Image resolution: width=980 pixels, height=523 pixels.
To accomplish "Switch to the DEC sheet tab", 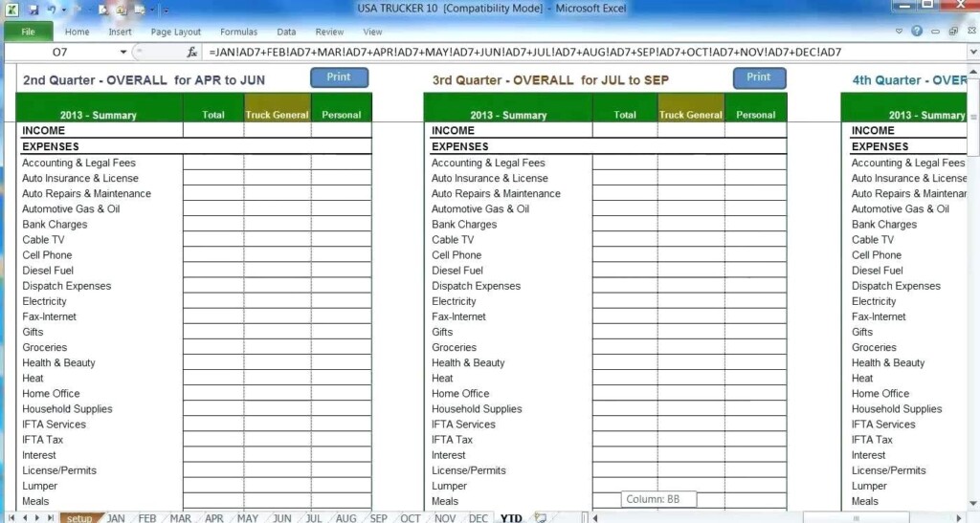I will pyautogui.click(x=479, y=518).
